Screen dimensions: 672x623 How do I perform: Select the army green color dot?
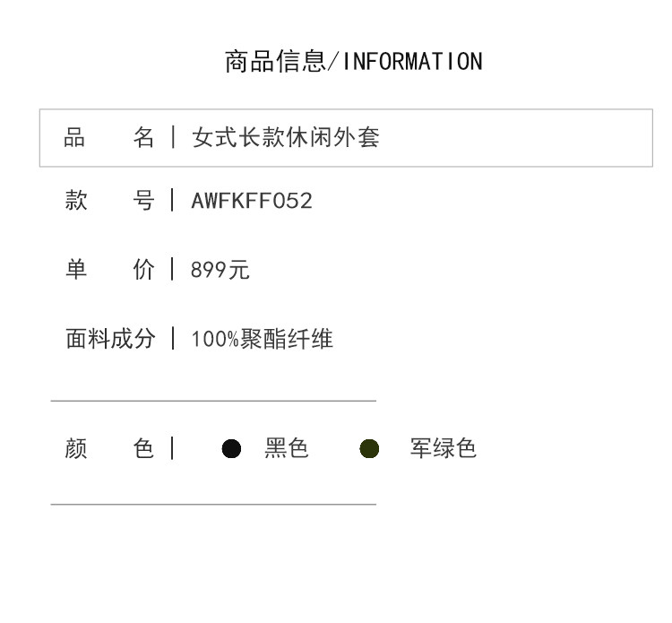pos(369,448)
